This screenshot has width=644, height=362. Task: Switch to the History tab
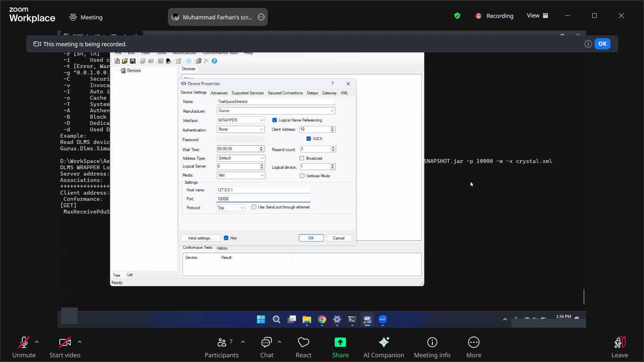point(222,248)
